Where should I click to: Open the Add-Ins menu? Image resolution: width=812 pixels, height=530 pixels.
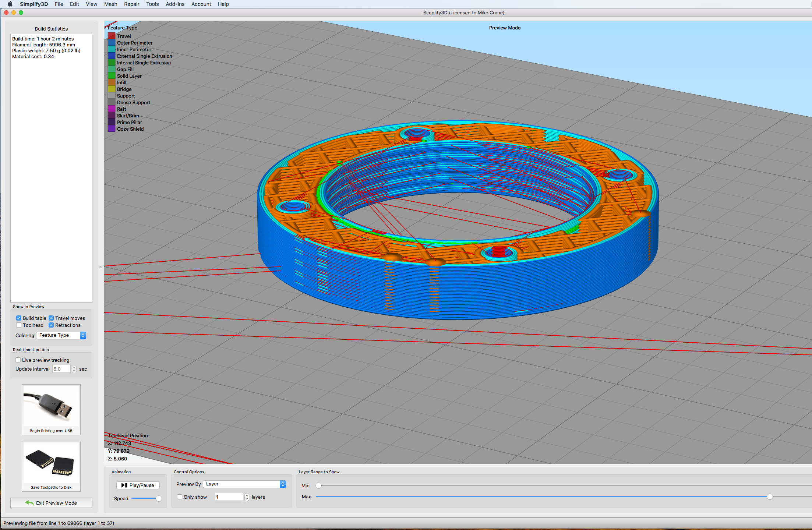[175, 4]
